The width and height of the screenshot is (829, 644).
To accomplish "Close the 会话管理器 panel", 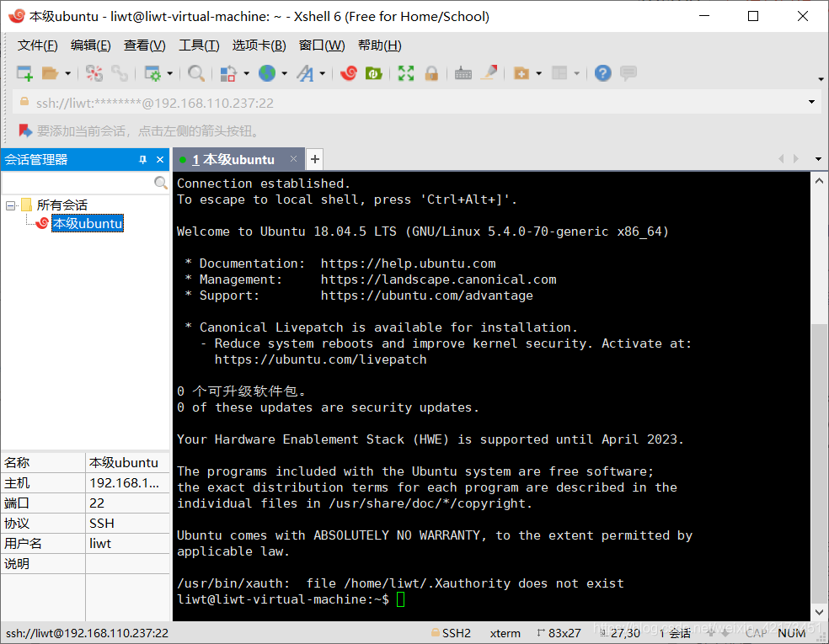I will (x=160, y=160).
